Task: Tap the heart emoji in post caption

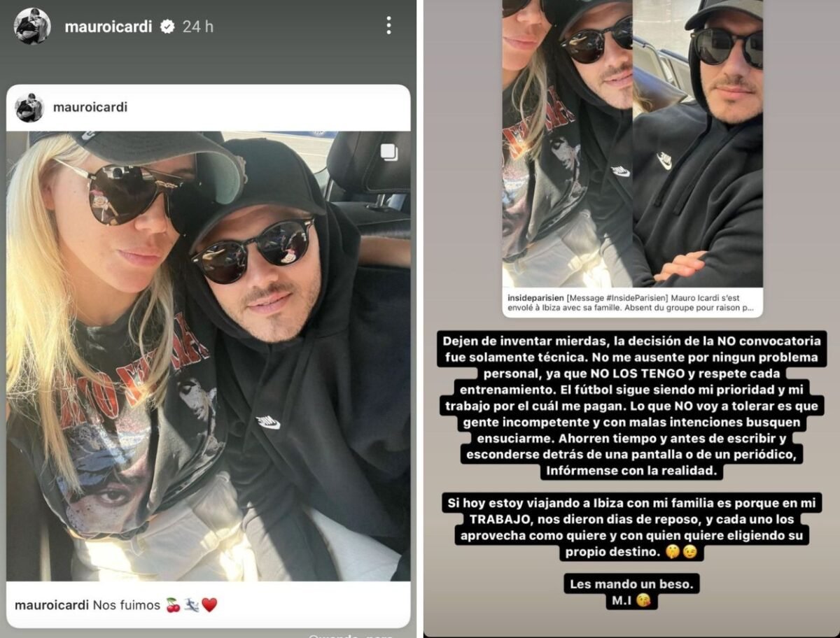Action: coord(209,605)
